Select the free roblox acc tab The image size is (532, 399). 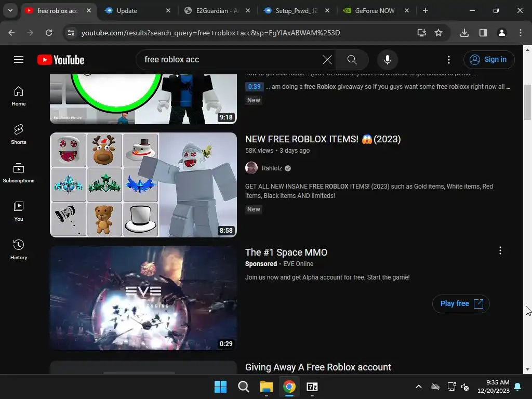coord(58,11)
